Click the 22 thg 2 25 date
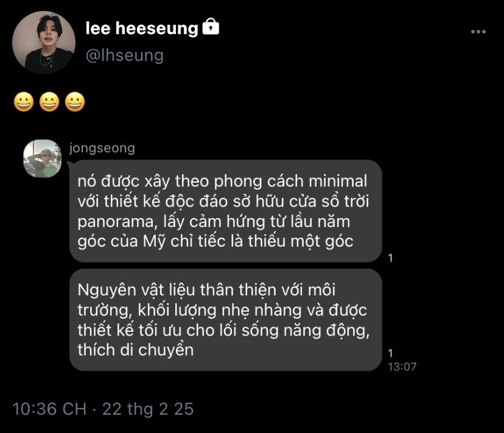 pos(148,409)
